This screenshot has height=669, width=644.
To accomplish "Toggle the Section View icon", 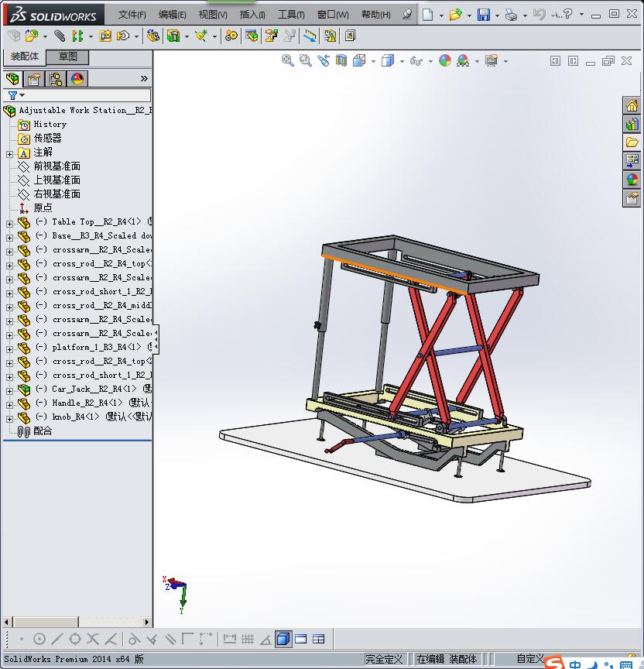I will coord(341,60).
